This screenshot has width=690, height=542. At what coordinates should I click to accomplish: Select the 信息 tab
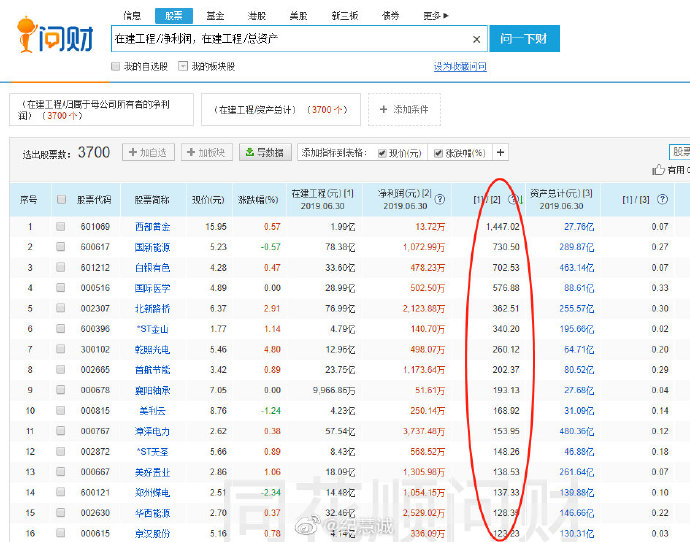tap(132, 16)
